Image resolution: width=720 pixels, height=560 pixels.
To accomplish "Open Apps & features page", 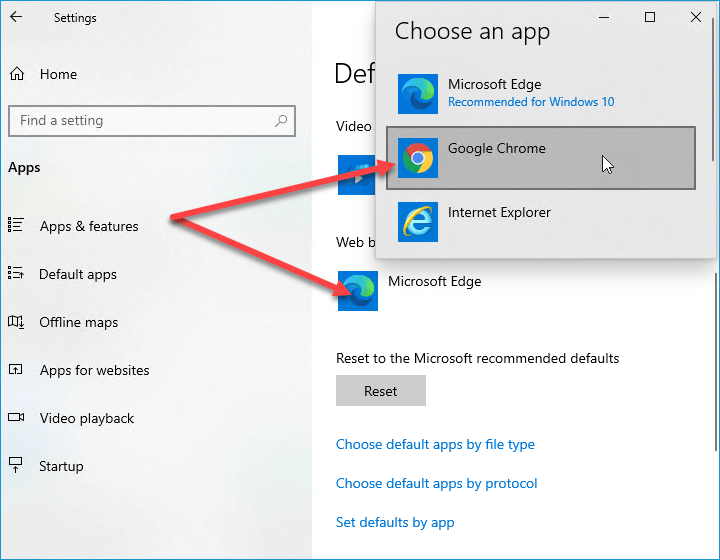I will coord(89,226).
